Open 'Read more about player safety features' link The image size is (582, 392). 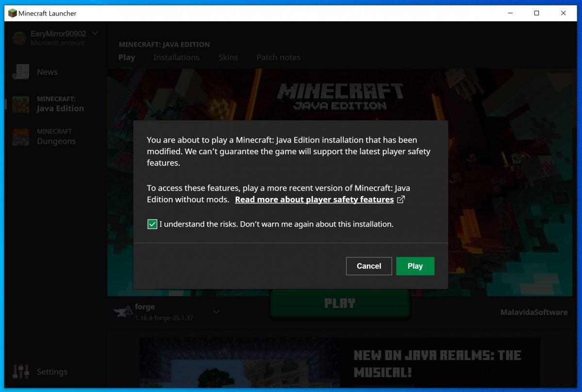[314, 199]
